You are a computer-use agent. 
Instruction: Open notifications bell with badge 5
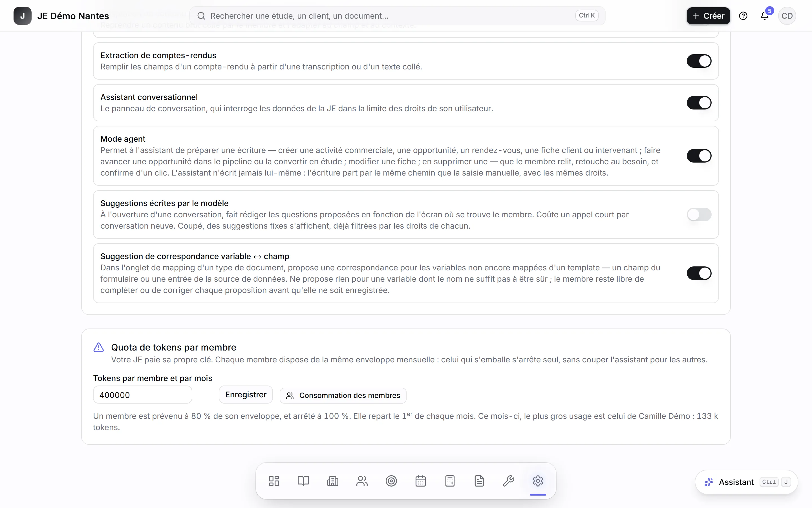764,16
